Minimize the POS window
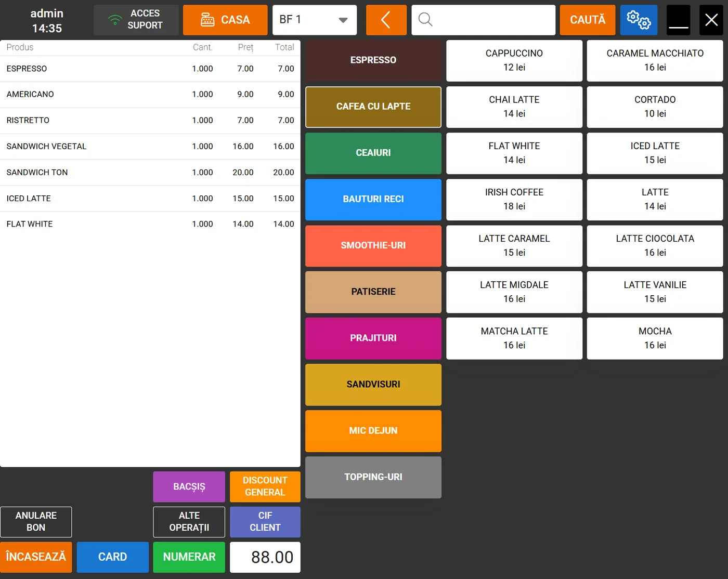 (678, 20)
